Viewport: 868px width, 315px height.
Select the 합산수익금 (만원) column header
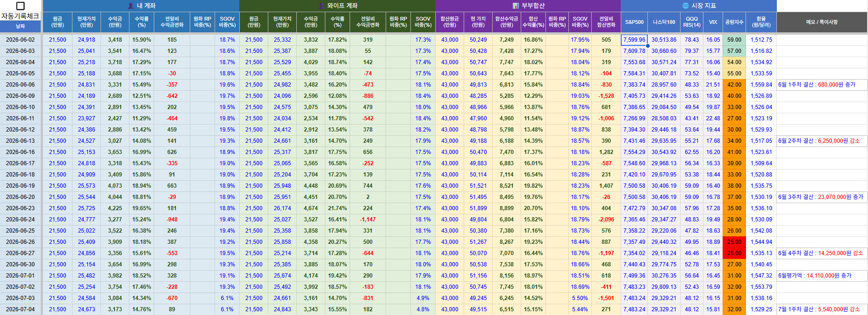(507, 22)
